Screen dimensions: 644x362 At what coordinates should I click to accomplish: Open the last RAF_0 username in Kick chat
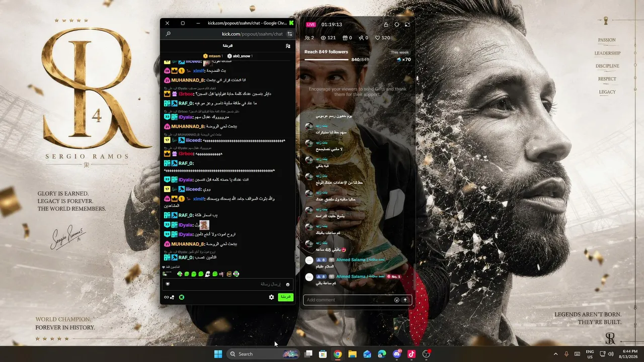186,257
